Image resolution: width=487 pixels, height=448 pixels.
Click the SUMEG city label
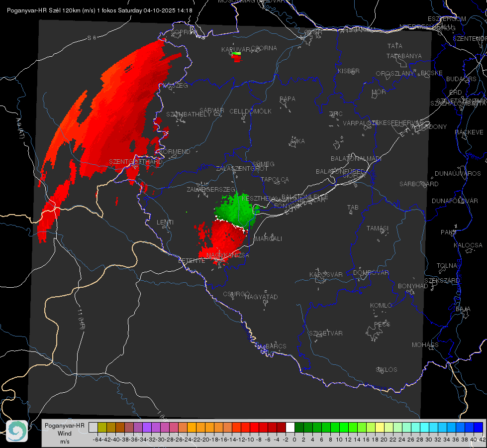(x=263, y=164)
